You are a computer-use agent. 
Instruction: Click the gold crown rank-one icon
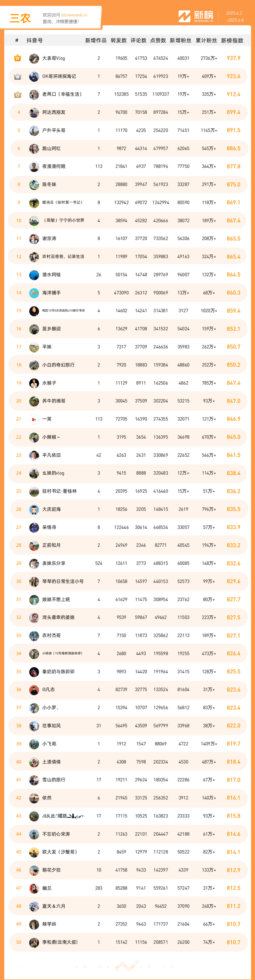click(x=17, y=58)
